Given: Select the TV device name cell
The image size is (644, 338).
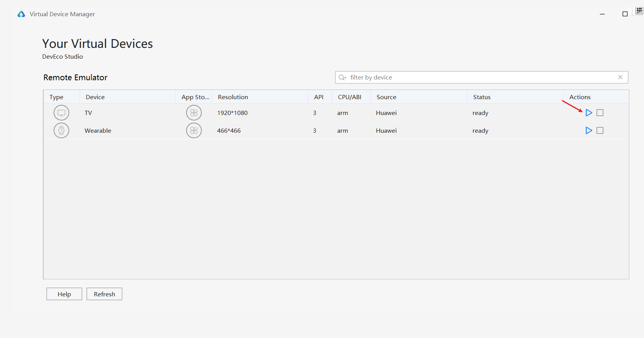Looking at the screenshot, I should pyautogui.click(x=88, y=113).
